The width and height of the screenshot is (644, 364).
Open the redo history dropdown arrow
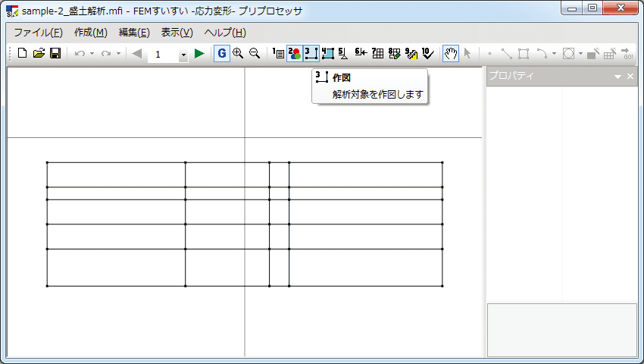[118, 54]
